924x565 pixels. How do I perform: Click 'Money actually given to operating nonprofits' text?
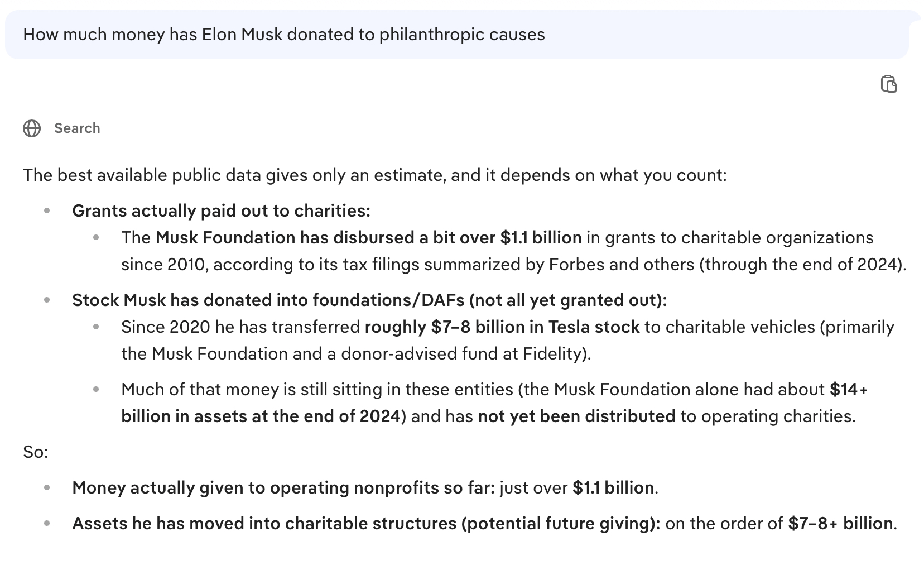click(283, 488)
